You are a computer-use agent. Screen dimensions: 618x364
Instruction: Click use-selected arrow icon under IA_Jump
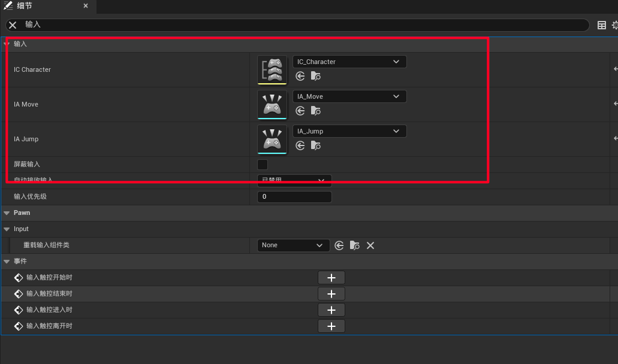coord(300,145)
